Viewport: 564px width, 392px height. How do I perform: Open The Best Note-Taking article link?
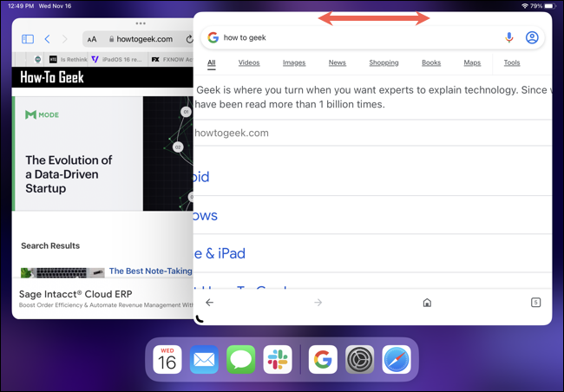coord(151,271)
